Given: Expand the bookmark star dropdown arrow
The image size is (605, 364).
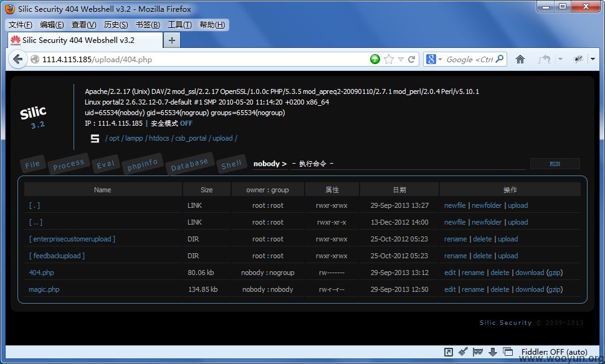Looking at the screenshot, I should pyautogui.click(x=401, y=59).
